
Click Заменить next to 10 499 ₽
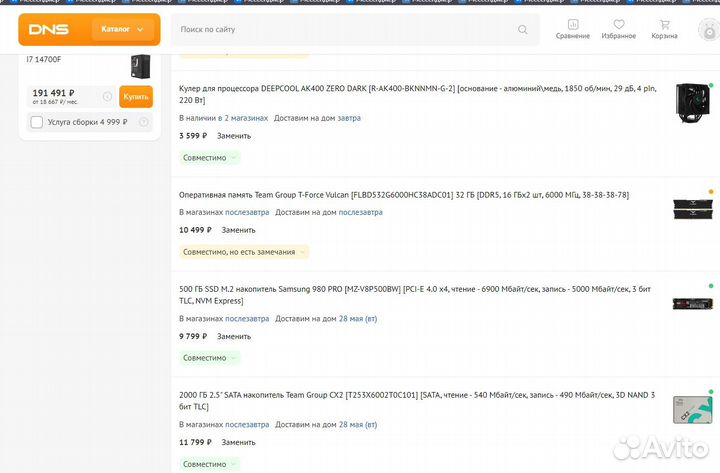point(238,230)
